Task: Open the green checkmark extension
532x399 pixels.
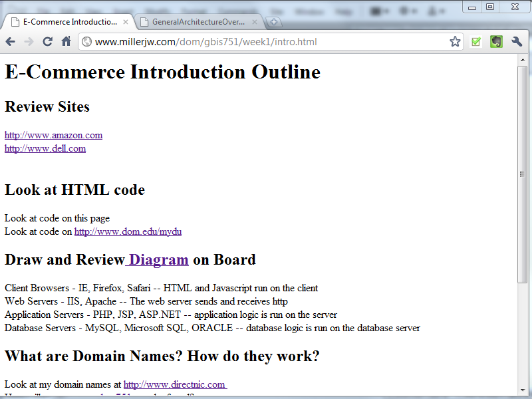Action: (476, 42)
